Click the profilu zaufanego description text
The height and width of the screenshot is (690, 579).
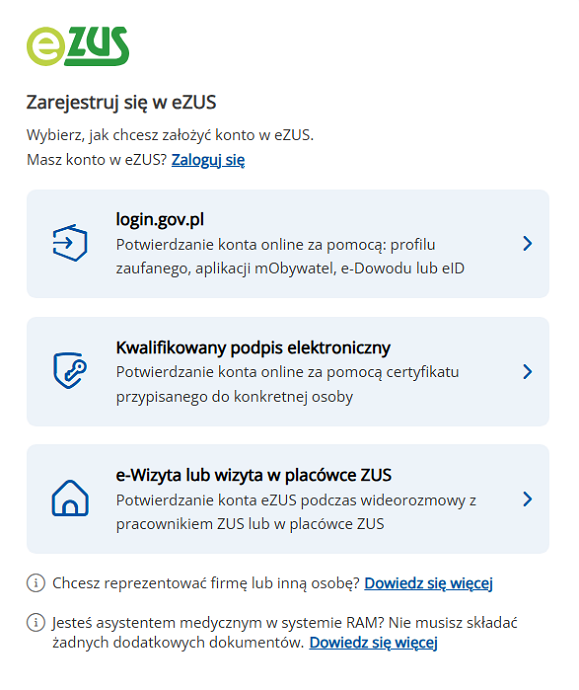click(290, 256)
